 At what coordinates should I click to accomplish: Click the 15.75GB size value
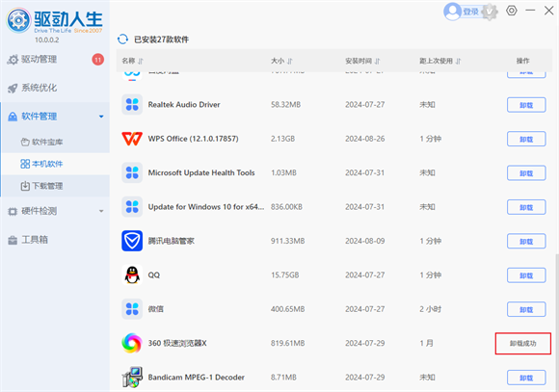285,274
